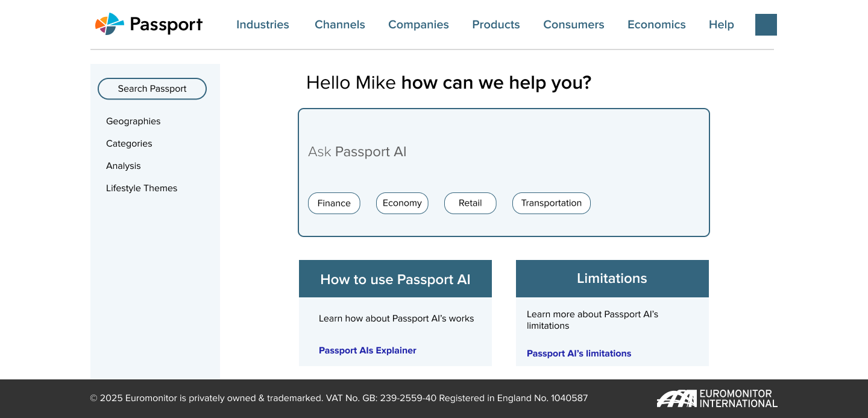Click the Euromonitor International footer logo
This screenshot has width=868, height=418.
tap(717, 399)
